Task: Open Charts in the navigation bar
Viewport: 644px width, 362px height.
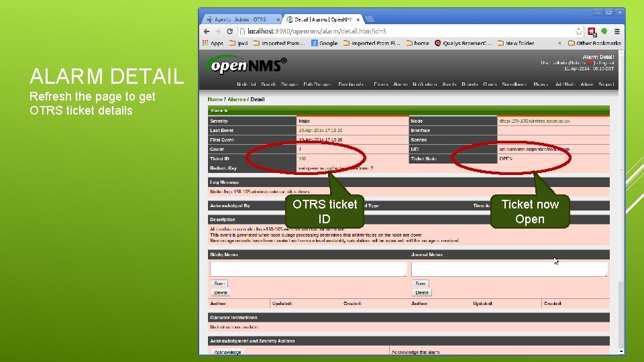Action: [490, 84]
